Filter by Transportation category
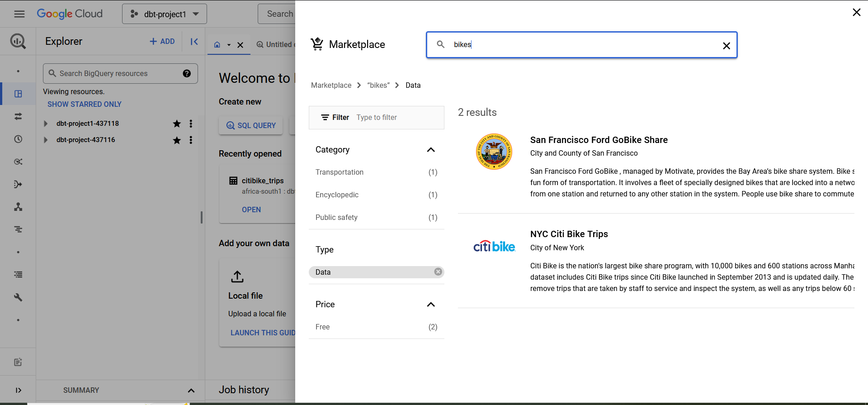The height and width of the screenshot is (405, 868). coord(376,172)
